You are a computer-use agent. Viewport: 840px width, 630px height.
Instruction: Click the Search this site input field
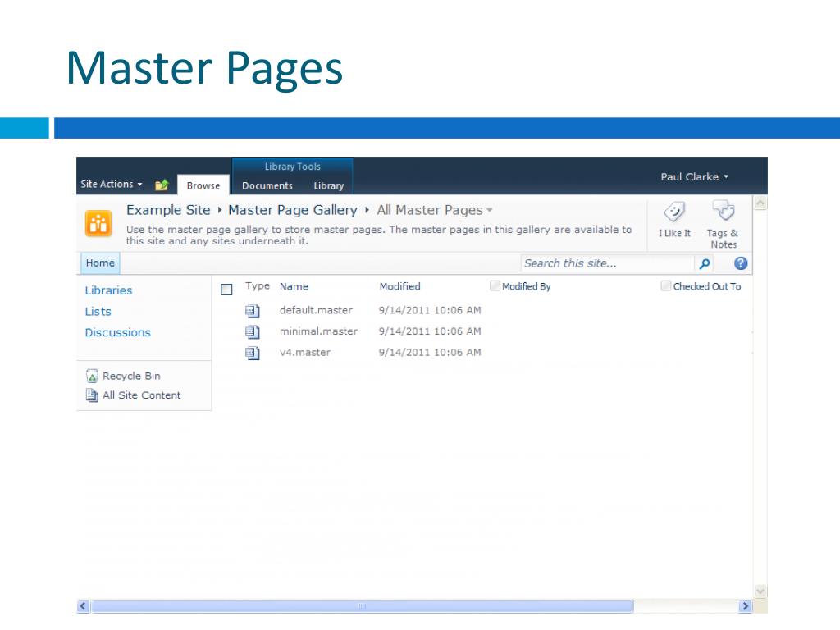pyautogui.click(x=608, y=263)
